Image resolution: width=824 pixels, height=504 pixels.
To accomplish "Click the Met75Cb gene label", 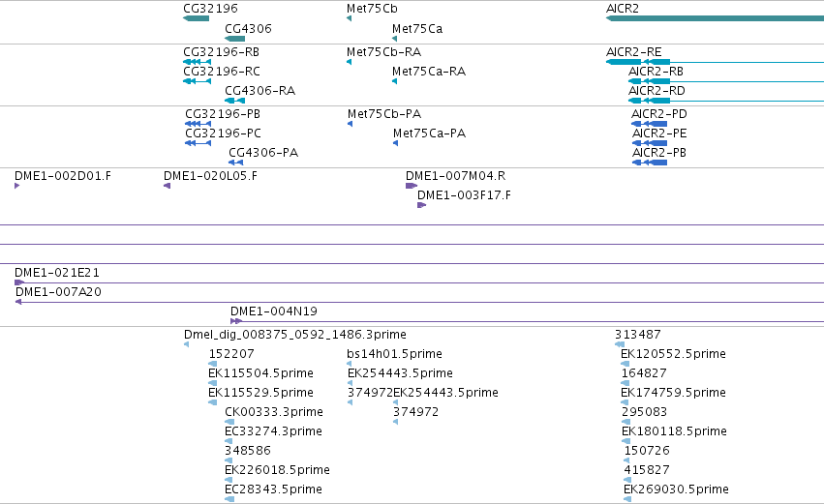I will coord(372,9).
